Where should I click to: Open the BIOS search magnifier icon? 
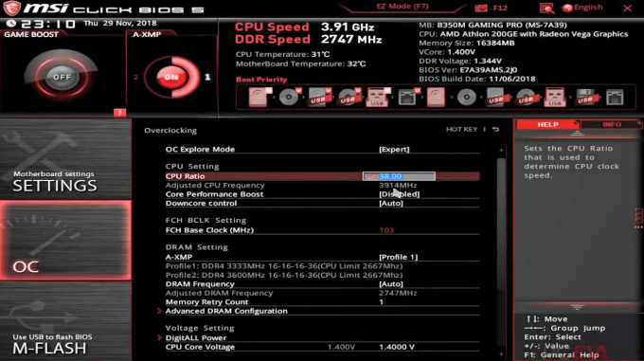pos(546,8)
